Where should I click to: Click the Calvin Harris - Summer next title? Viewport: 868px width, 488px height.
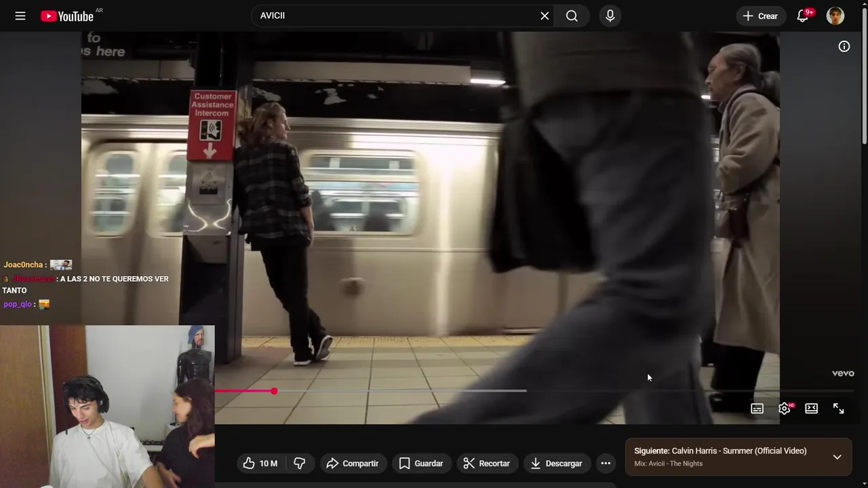[x=739, y=451]
